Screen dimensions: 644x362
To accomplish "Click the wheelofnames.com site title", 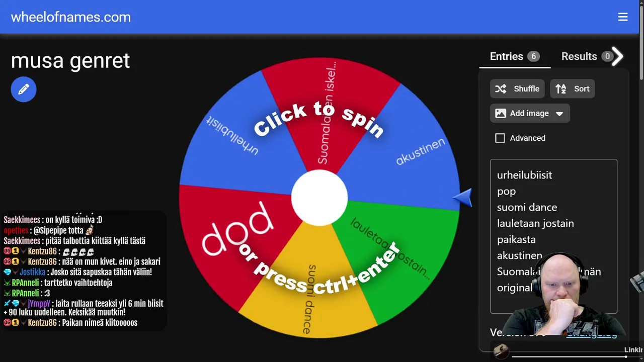I will [x=71, y=17].
